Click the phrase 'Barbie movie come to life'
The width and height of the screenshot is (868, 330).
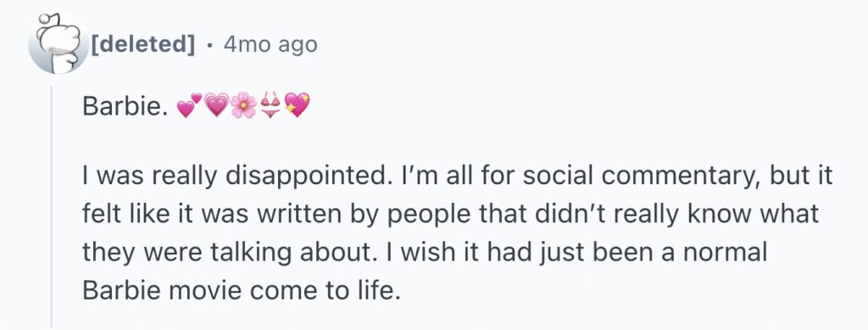pyautogui.click(x=241, y=291)
